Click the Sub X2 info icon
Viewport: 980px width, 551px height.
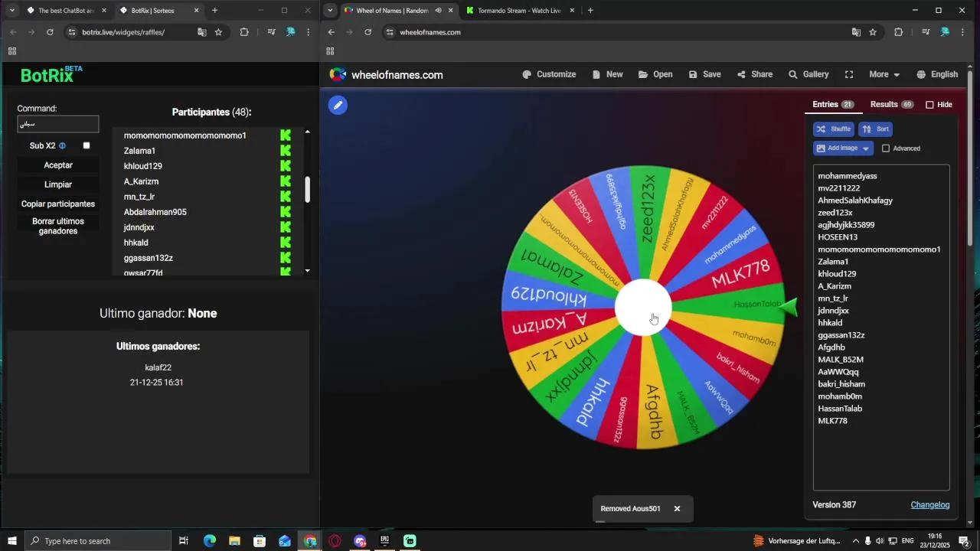62,145
